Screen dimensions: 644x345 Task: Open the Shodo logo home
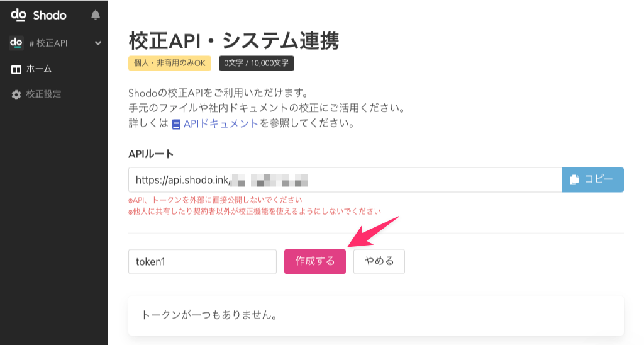pyautogui.click(x=38, y=15)
